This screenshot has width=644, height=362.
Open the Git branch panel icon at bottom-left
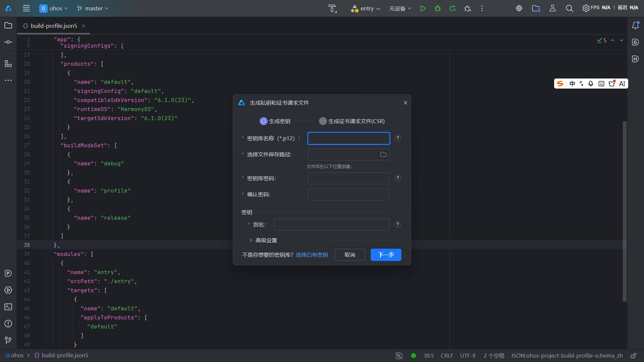pos(8,340)
